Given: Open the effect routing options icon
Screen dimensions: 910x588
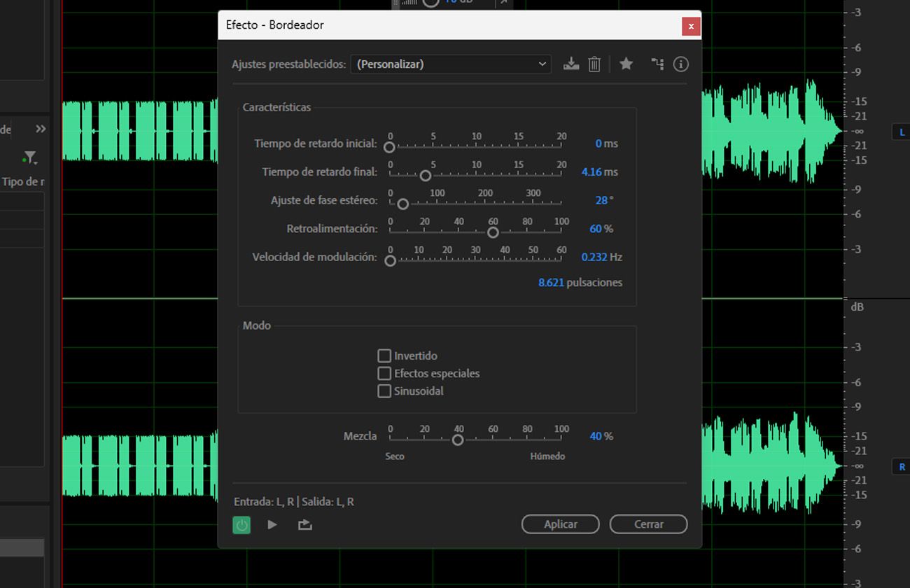Looking at the screenshot, I should [657, 64].
